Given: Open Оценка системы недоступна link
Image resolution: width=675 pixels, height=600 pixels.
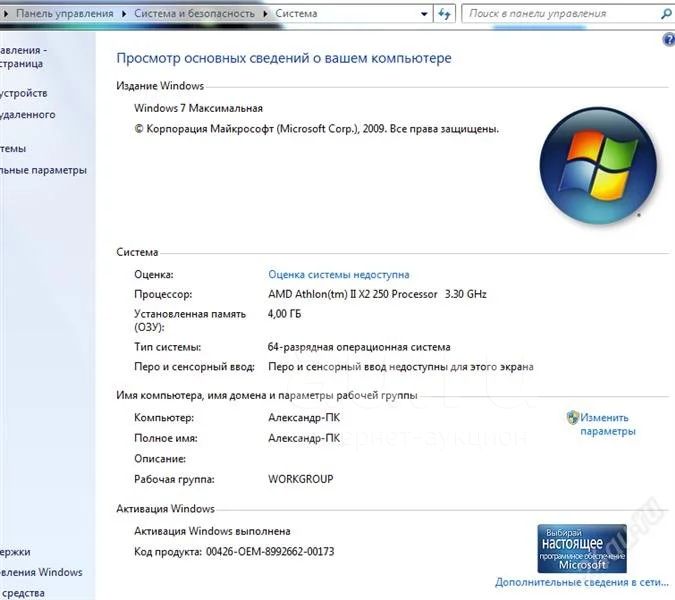Looking at the screenshot, I should (339, 275).
